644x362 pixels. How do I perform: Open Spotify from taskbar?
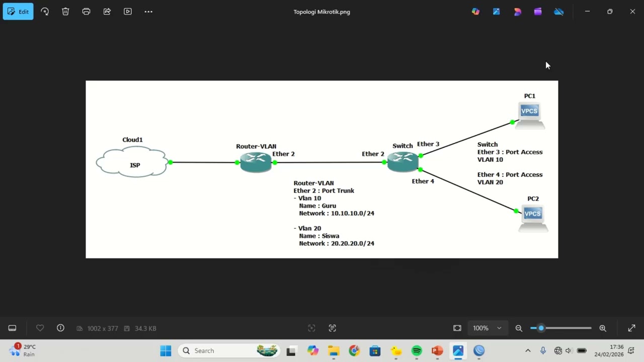click(x=417, y=351)
